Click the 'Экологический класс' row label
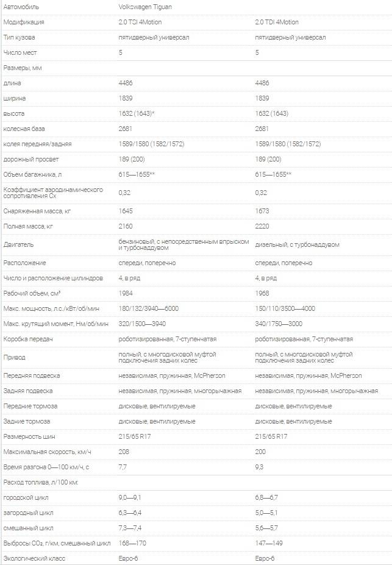The image size is (392, 565). [34, 558]
